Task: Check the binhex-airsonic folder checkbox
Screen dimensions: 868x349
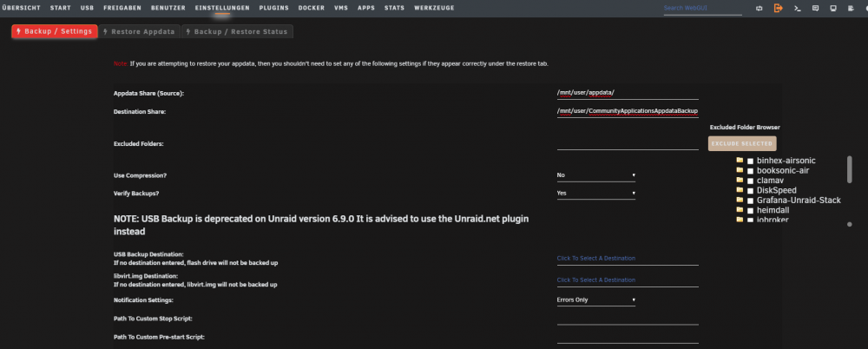Action: [751, 161]
